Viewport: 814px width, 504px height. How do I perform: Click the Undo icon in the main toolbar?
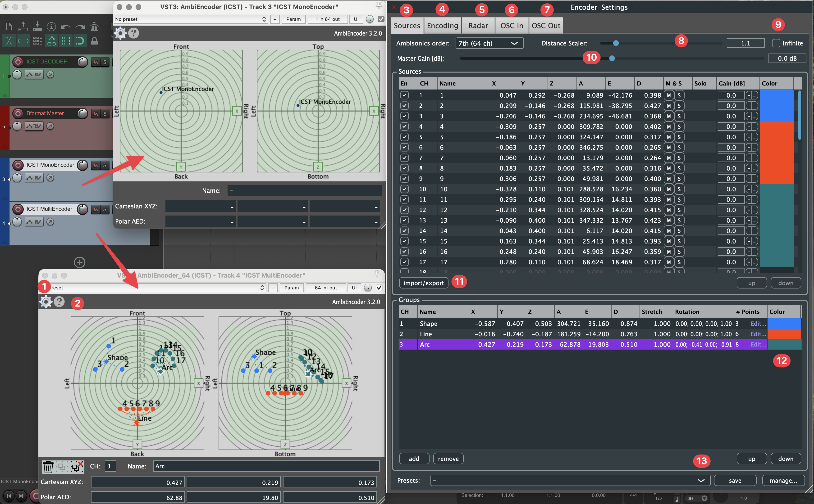pyautogui.click(x=66, y=27)
